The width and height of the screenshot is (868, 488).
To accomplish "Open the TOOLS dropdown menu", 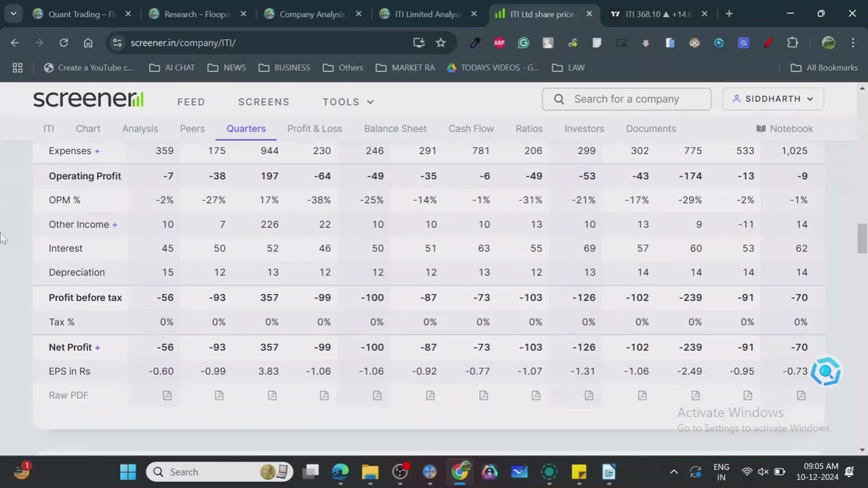I will (x=349, y=102).
